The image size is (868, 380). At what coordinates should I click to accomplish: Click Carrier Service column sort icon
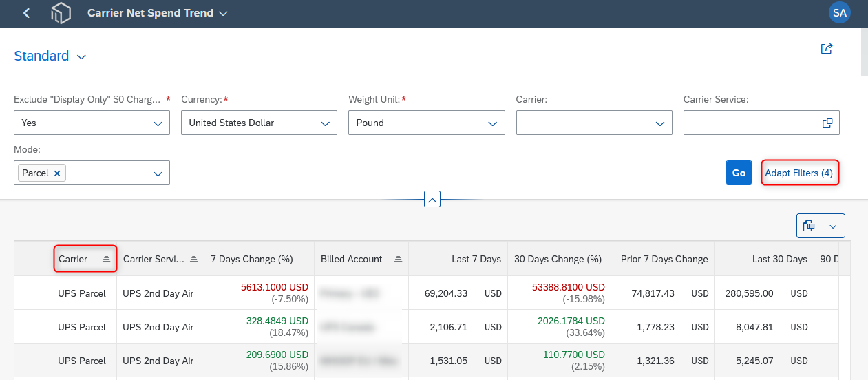pyautogui.click(x=193, y=259)
